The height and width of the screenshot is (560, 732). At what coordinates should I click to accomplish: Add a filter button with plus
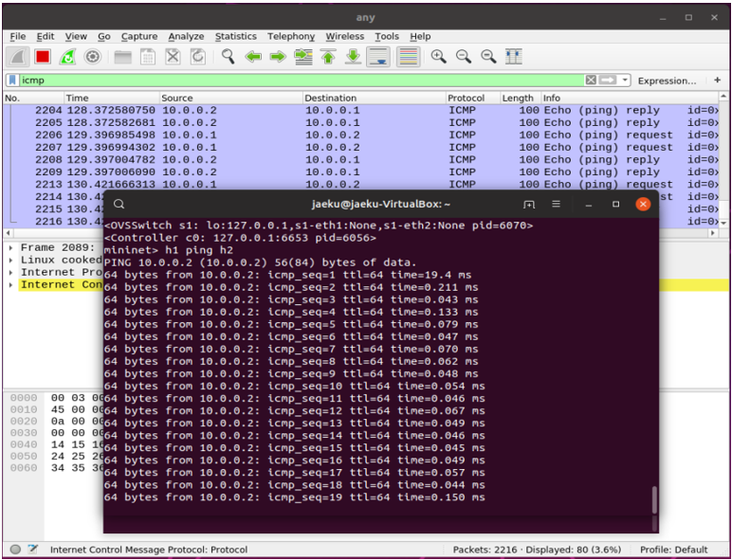[x=718, y=81]
